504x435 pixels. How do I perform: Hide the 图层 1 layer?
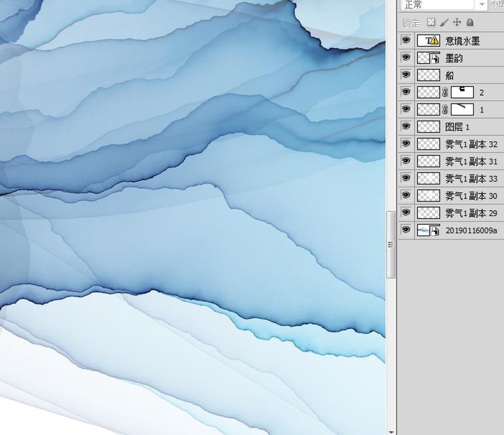click(x=406, y=127)
